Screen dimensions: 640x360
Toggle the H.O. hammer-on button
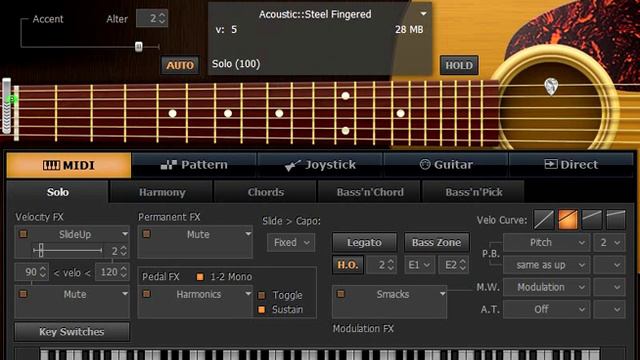click(348, 265)
